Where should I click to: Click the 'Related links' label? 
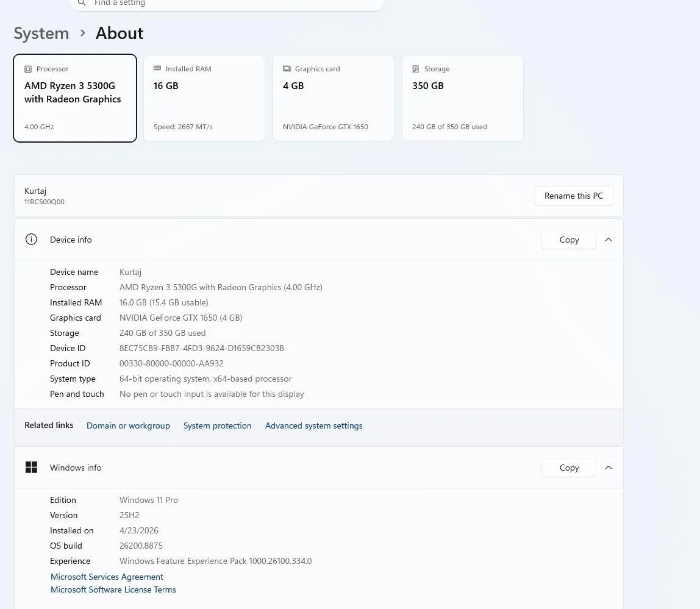click(x=49, y=425)
